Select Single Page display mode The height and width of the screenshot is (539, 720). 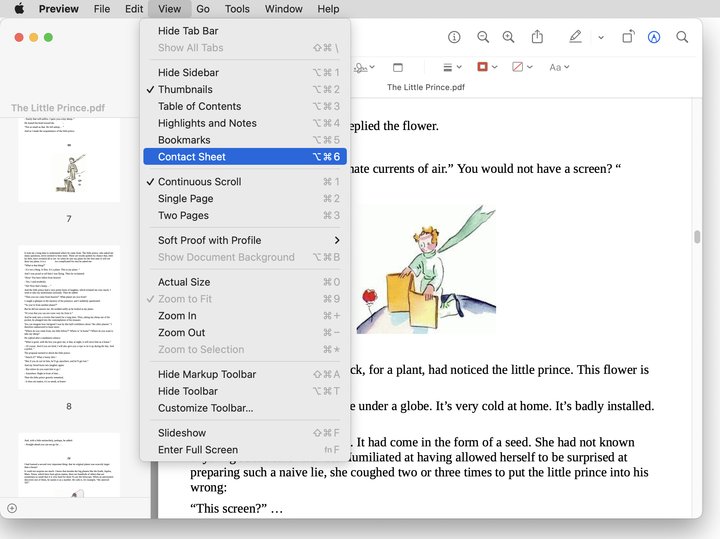[x=245, y=199]
